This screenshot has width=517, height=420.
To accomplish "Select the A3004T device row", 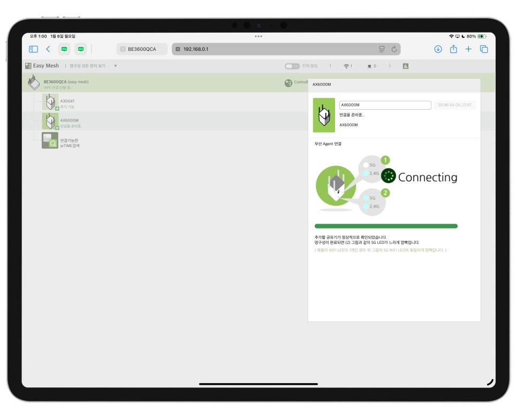I will click(x=165, y=102).
